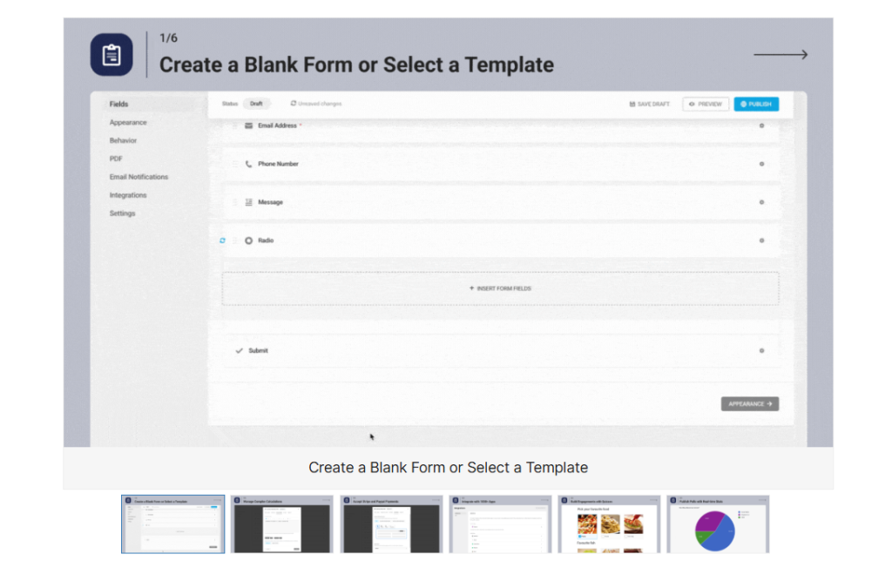
Task: Click the right arrow to advance slides
Action: 780,54
